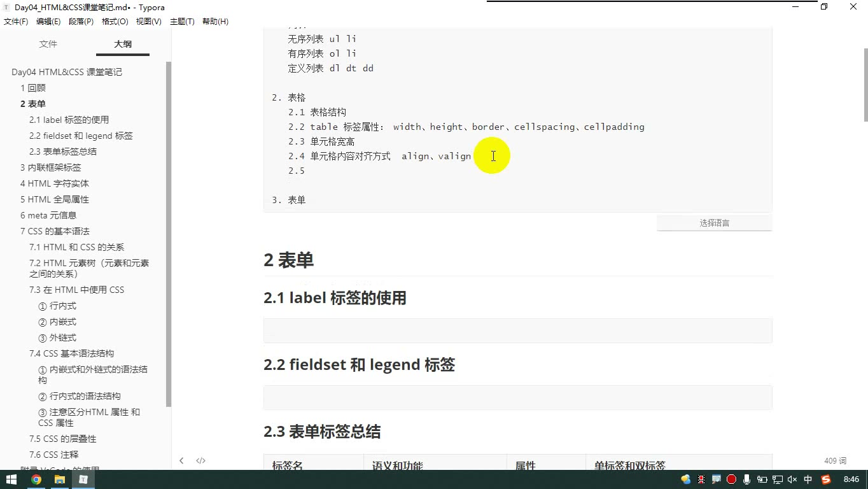Collapse sidebar with the back chevron
Image resolution: width=868 pixels, height=489 pixels.
pyautogui.click(x=181, y=460)
